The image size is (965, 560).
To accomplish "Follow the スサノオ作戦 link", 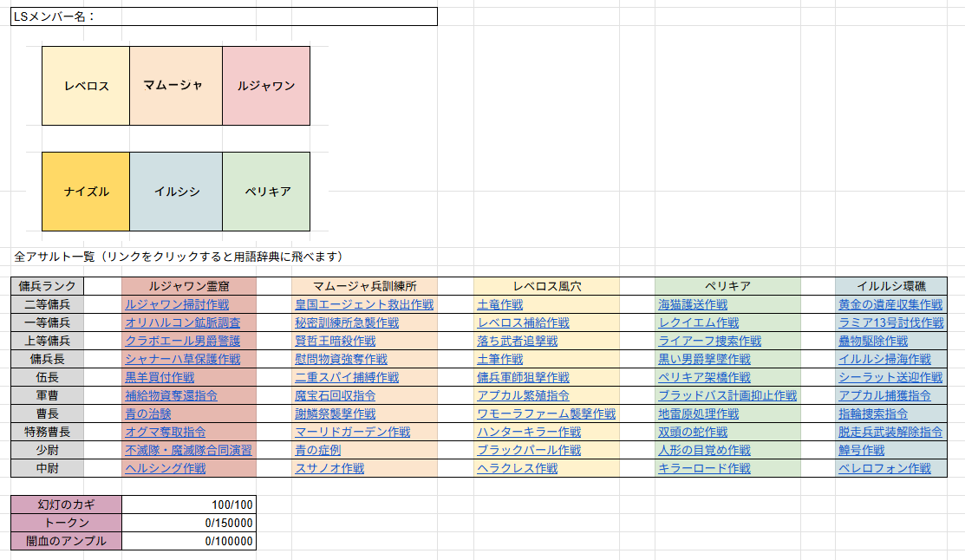I will 329,468.
